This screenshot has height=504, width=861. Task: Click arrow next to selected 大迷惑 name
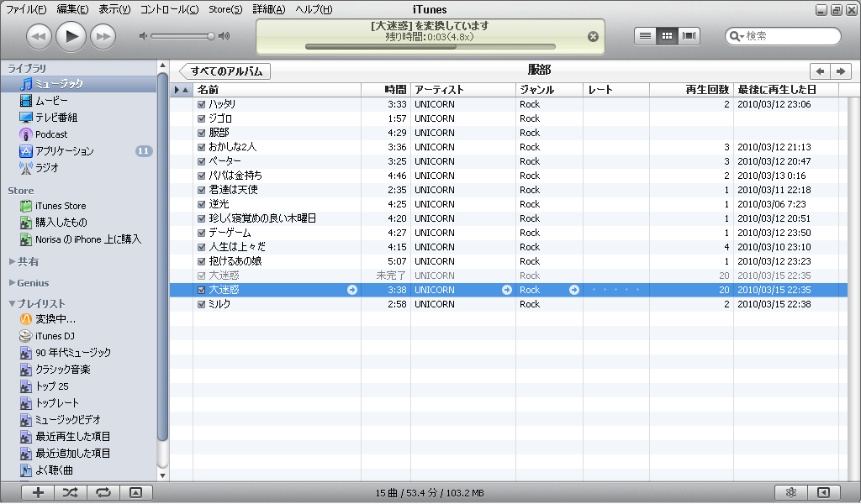(x=352, y=290)
